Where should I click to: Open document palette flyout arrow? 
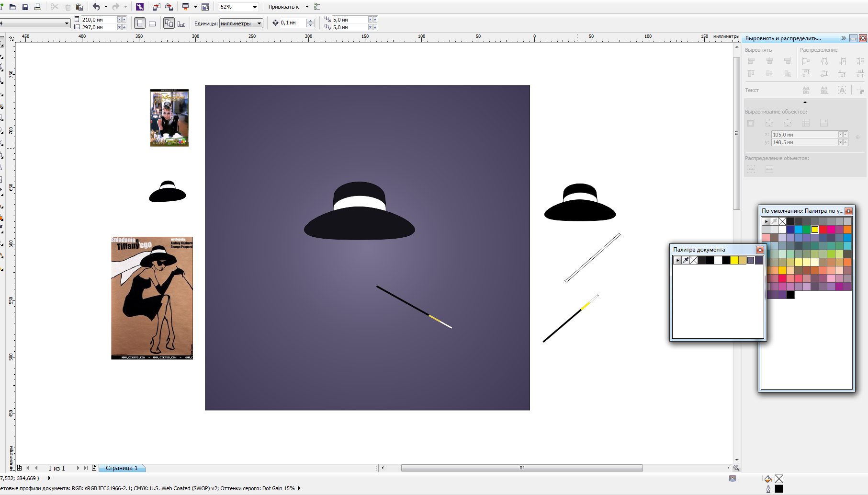point(677,260)
